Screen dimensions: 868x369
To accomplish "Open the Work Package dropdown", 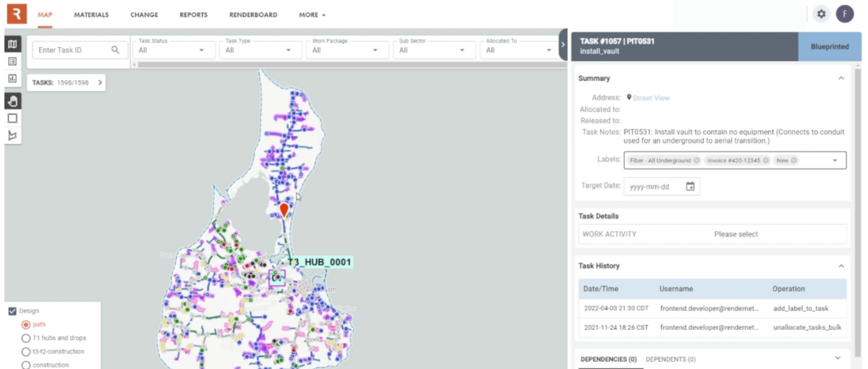I will [345, 50].
